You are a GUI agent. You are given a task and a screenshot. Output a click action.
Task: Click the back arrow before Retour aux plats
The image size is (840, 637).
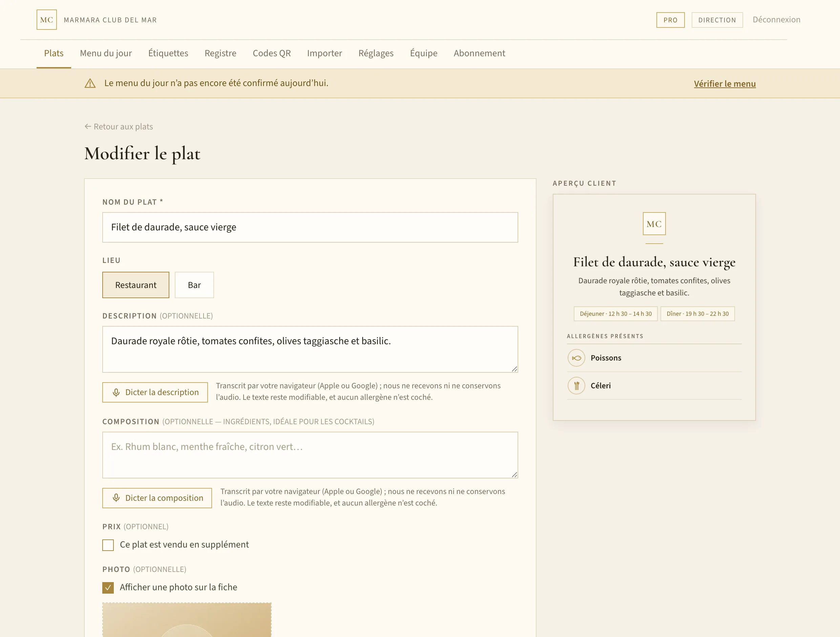click(x=88, y=126)
